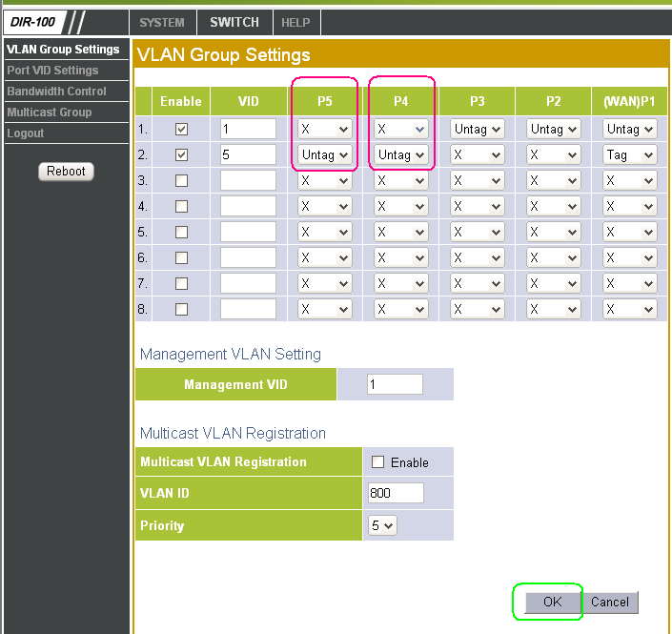Open P2 dropdown for group 2
672x634 pixels.
(553, 154)
